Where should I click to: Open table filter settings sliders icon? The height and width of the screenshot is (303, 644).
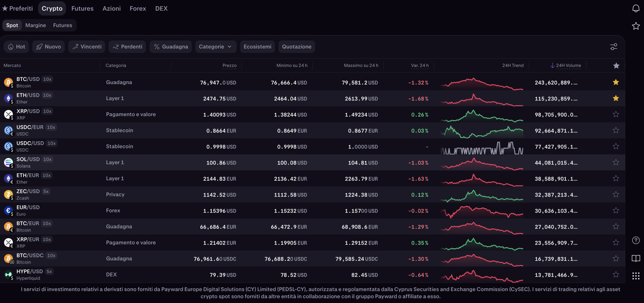613,47
